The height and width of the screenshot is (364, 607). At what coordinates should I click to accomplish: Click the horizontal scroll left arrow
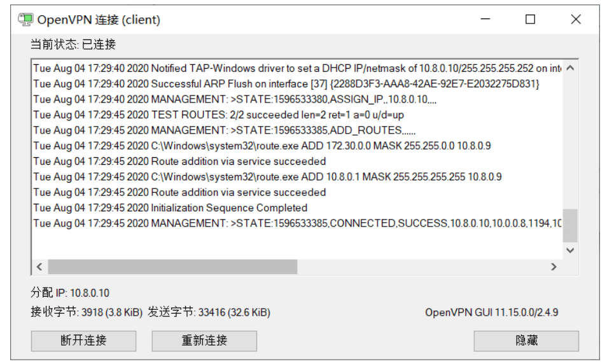[x=39, y=267]
